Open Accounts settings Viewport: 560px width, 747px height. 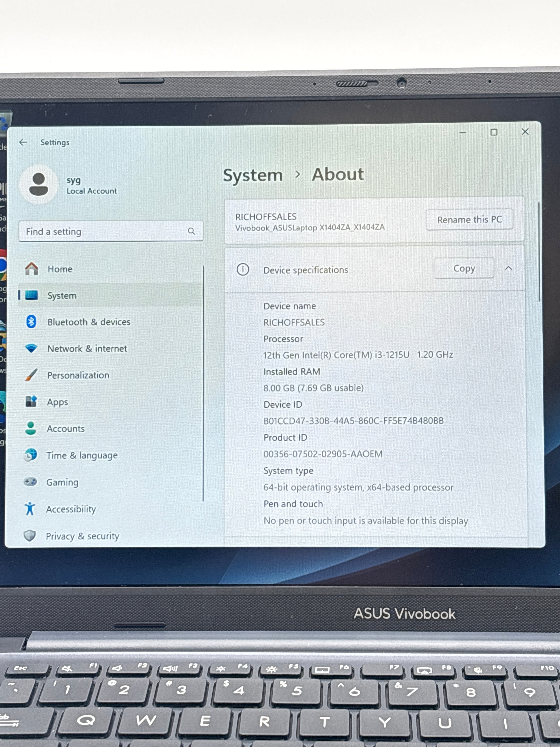pos(111,429)
